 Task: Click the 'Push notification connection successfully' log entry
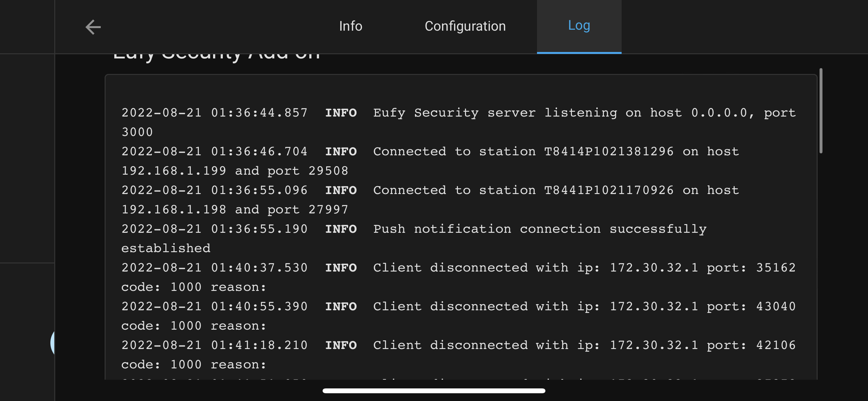pos(539,229)
